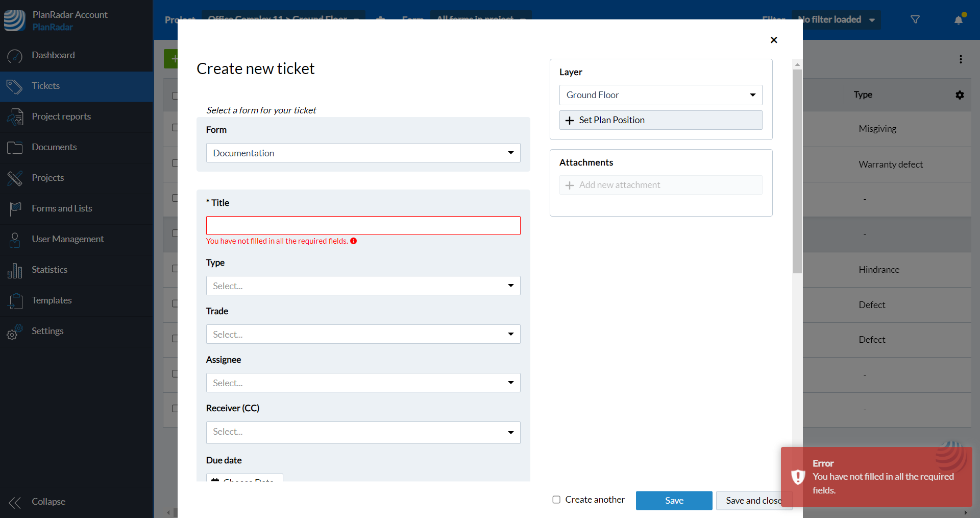Go to User Management menu item
980x518 pixels.
click(x=67, y=239)
